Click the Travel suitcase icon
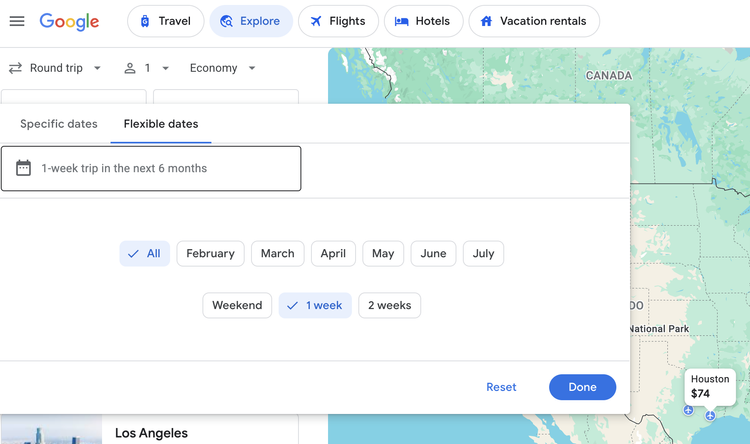 coord(144,21)
